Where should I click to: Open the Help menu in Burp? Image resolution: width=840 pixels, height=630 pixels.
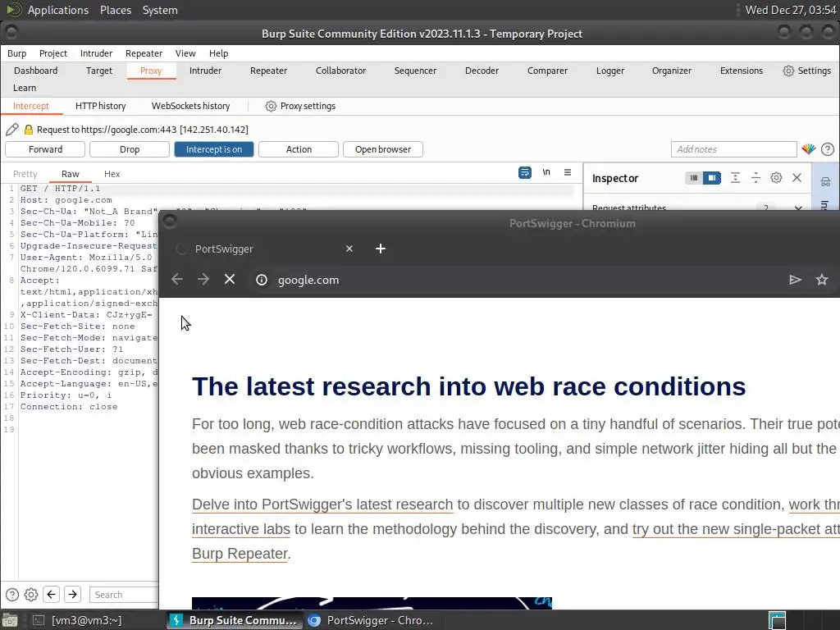coord(218,53)
